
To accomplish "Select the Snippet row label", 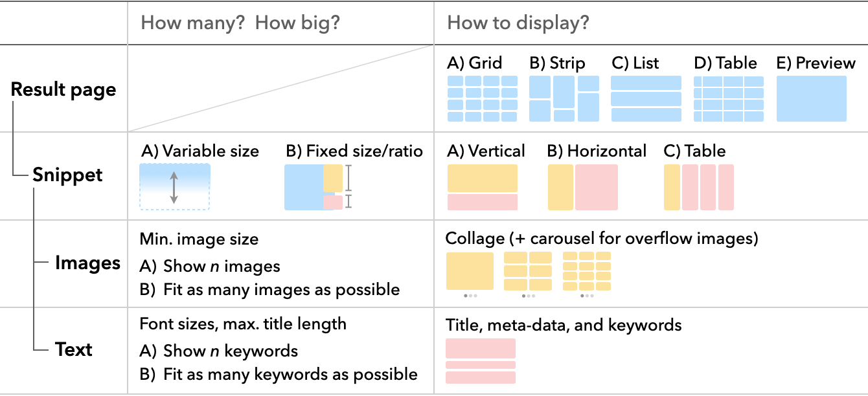I will point(67,175).
